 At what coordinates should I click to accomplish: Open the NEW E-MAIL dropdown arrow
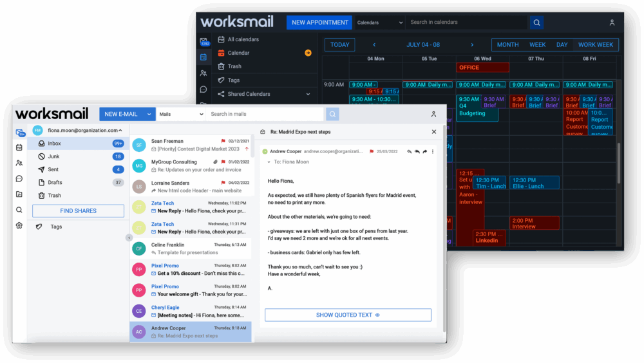point(149,114)
